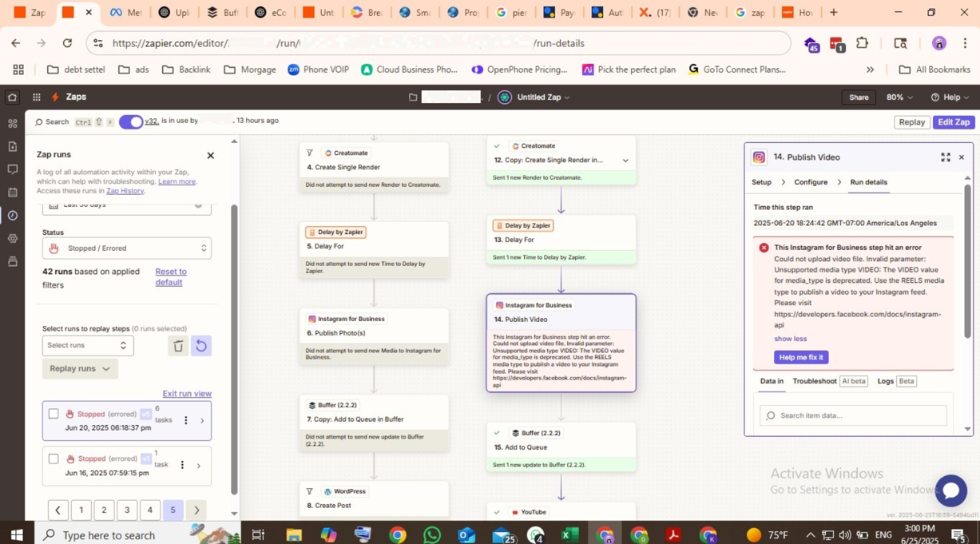This screenshot has height=544, width=980.
Task: Click the Instagram icon in panel header
Action: (x=759, y=157)
